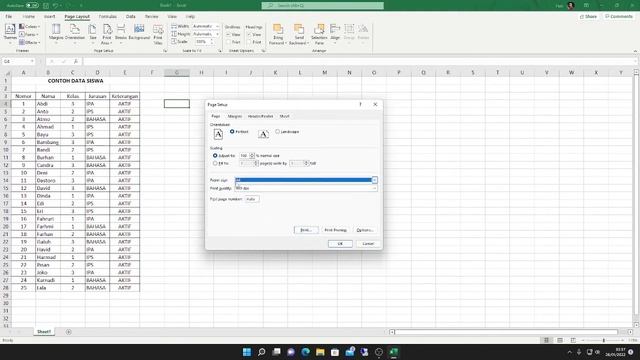Open theme Effects dropdown

(29, 42)
